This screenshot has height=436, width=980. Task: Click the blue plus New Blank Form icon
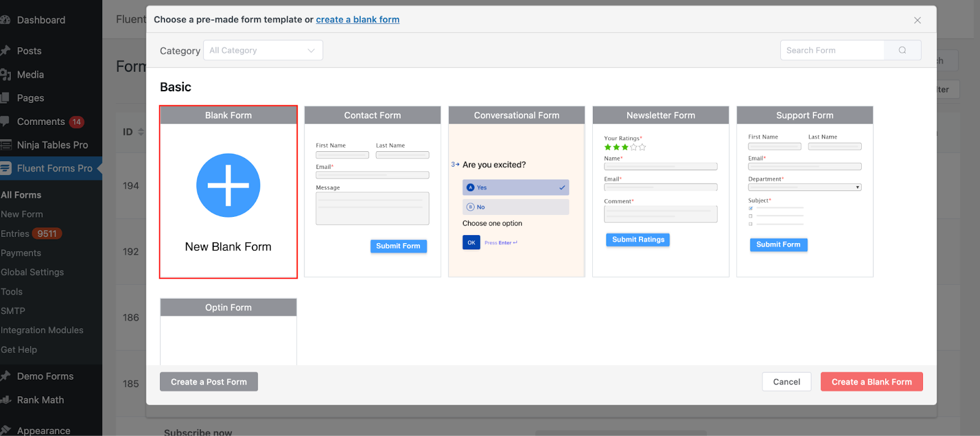pos(228,186)
